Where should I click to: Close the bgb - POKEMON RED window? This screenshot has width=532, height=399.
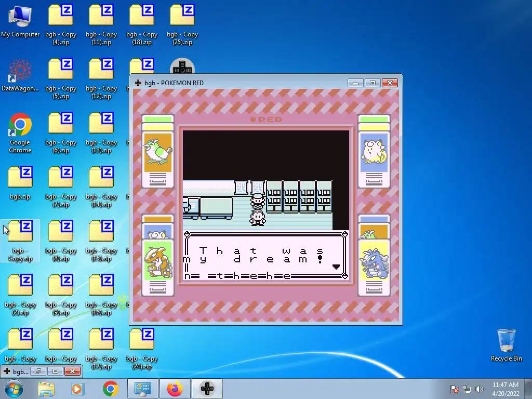click(x=390, y=83)
